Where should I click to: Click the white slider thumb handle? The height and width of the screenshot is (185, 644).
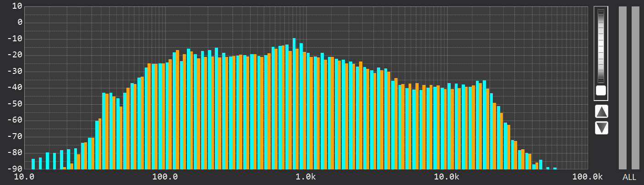(x=601, y=90)
